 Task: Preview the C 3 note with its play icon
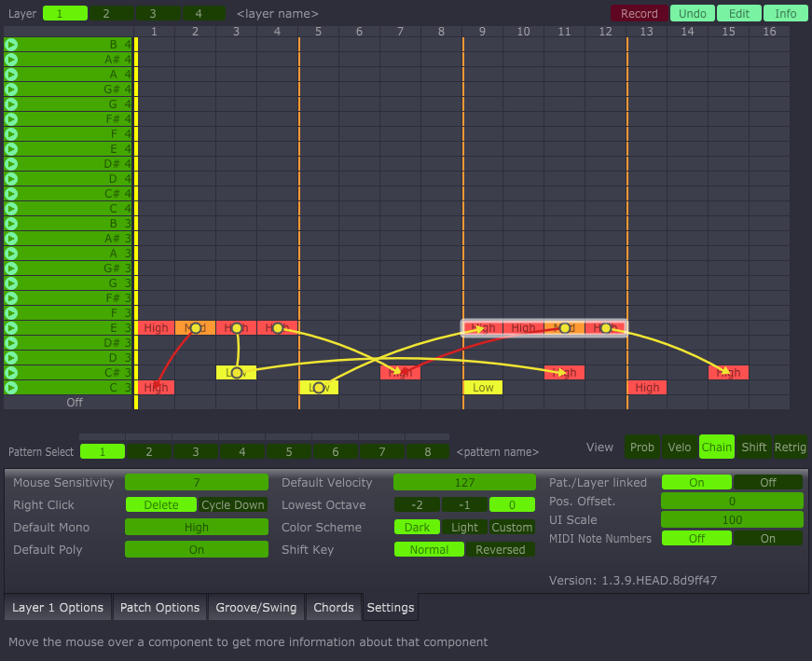point(11,388)
